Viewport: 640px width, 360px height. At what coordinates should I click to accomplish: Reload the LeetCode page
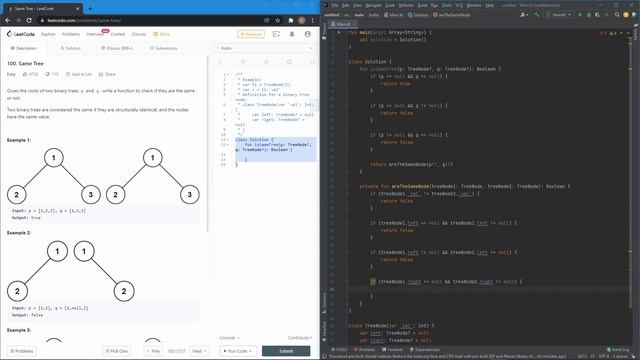[29, 20]
